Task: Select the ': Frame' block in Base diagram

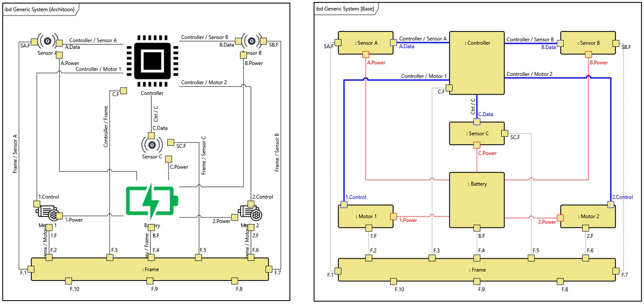Action: (477, 270)
